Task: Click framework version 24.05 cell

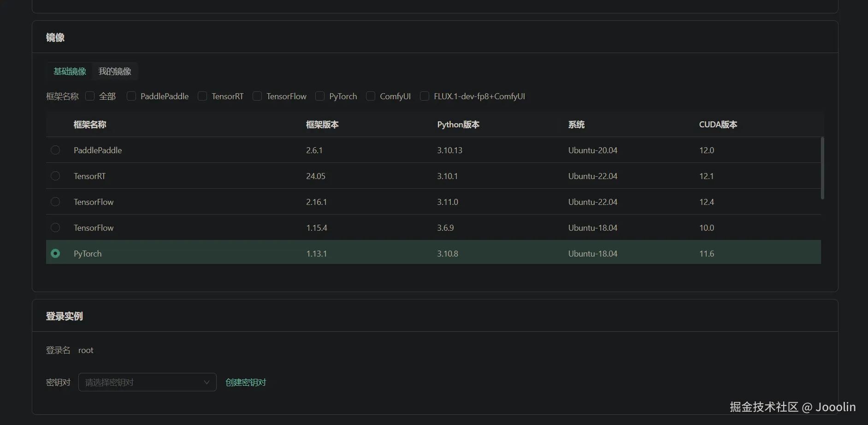Action: [316, 176]
